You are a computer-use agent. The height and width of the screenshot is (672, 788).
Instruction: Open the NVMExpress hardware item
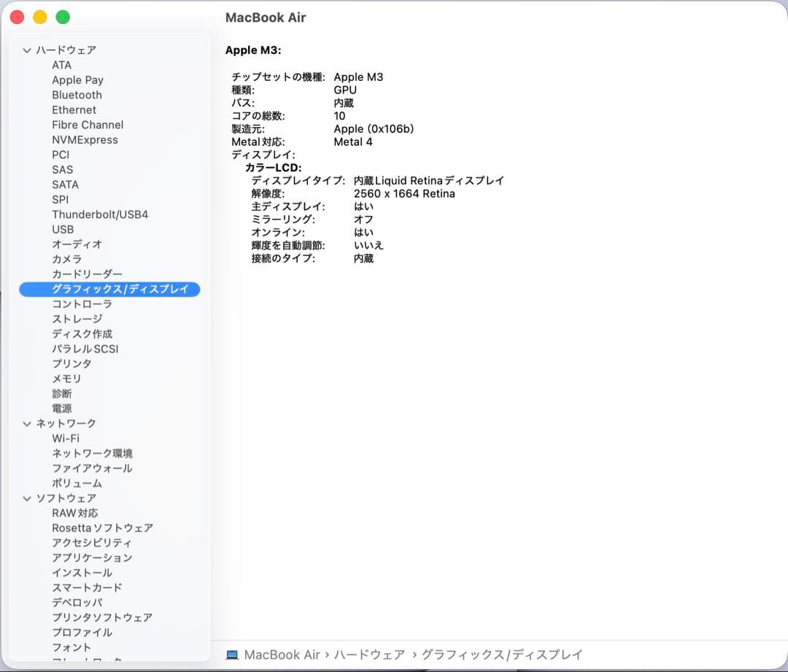click(85, 140)
